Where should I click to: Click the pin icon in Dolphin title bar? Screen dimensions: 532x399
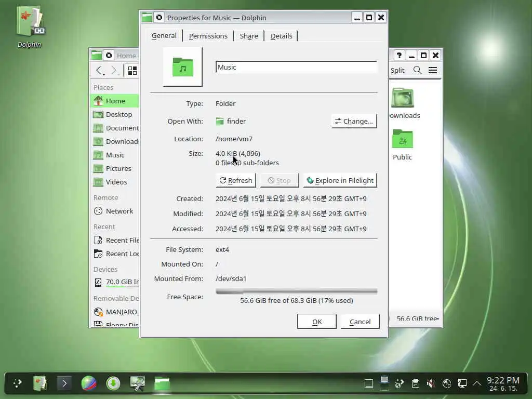[x=109, y=55]
